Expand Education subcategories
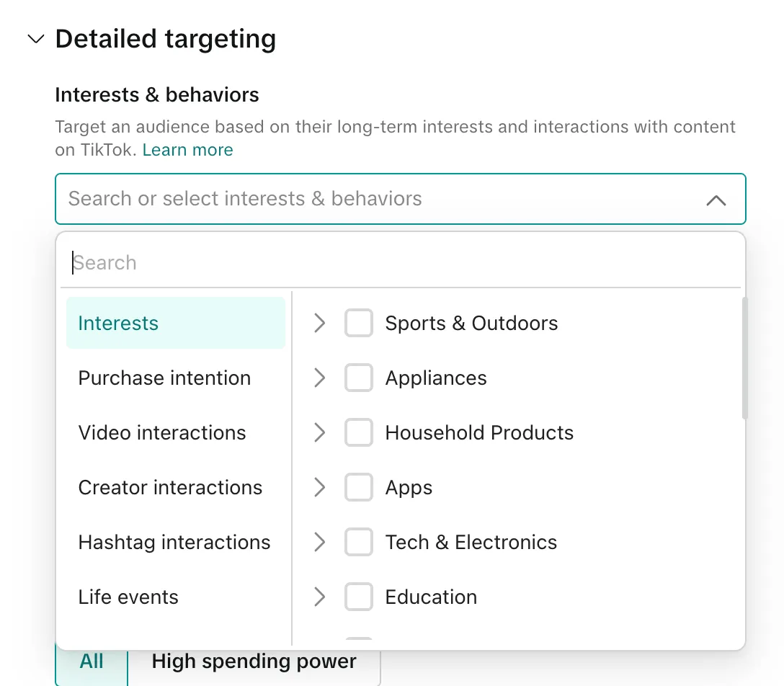Screen dimensions: 784x686 point(320,597)
